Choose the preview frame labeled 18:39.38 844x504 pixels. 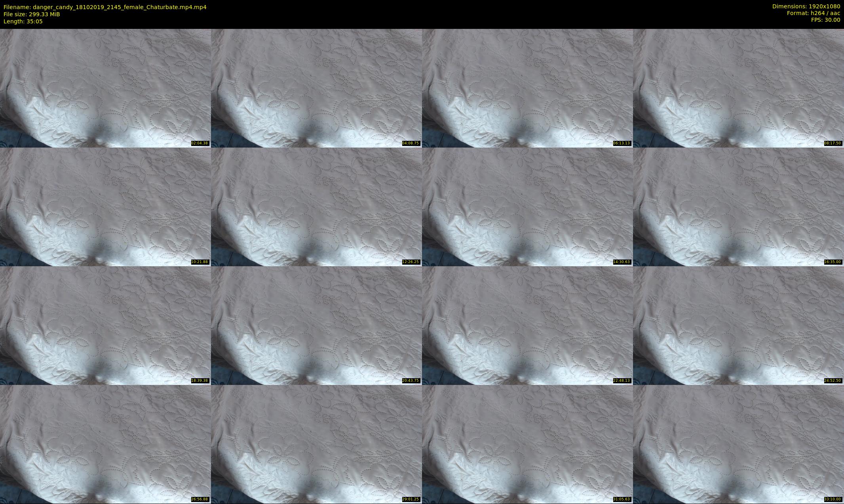pos(105,325)
